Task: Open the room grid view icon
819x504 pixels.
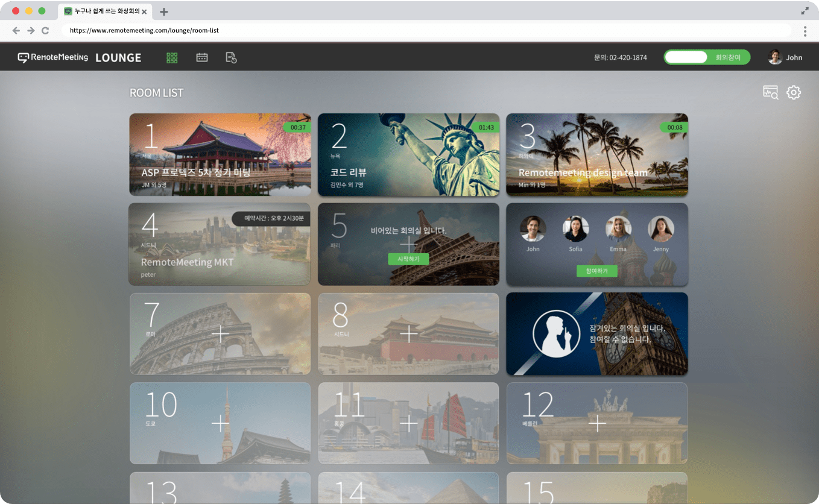Action: point(172,58)
